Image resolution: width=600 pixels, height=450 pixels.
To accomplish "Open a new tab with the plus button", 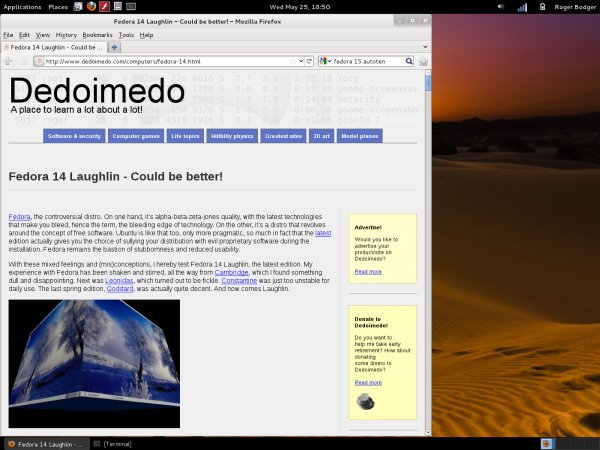I will (x=114, y=47).
